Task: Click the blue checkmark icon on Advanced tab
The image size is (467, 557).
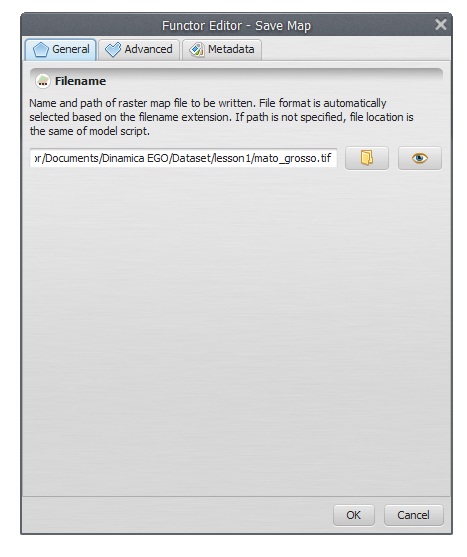Action: 113,49
